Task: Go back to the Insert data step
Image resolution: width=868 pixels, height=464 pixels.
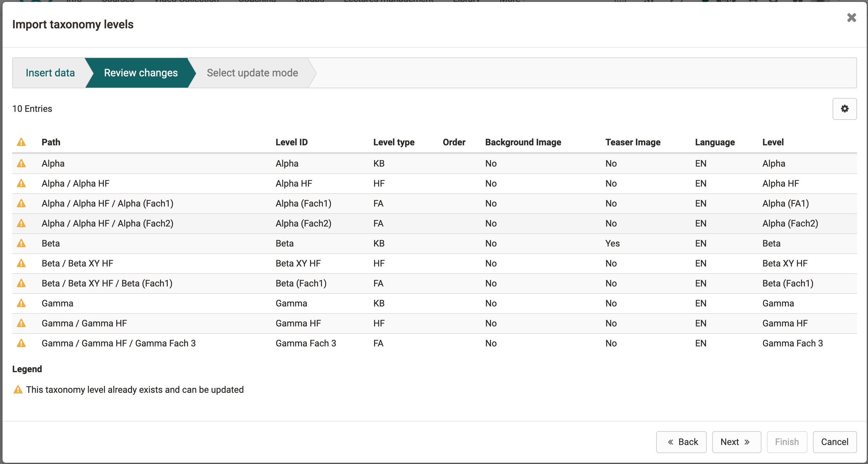Action: [x=50, y=72]
